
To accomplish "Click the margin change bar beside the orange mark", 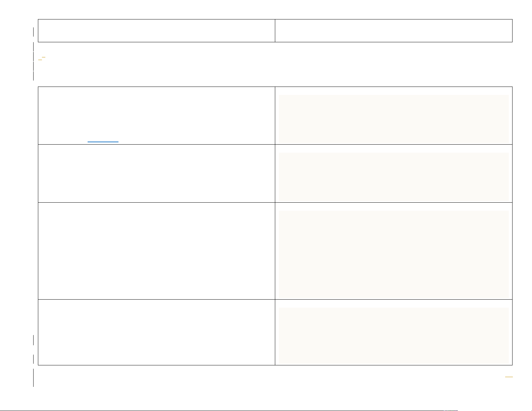I will tap(34, 56).
